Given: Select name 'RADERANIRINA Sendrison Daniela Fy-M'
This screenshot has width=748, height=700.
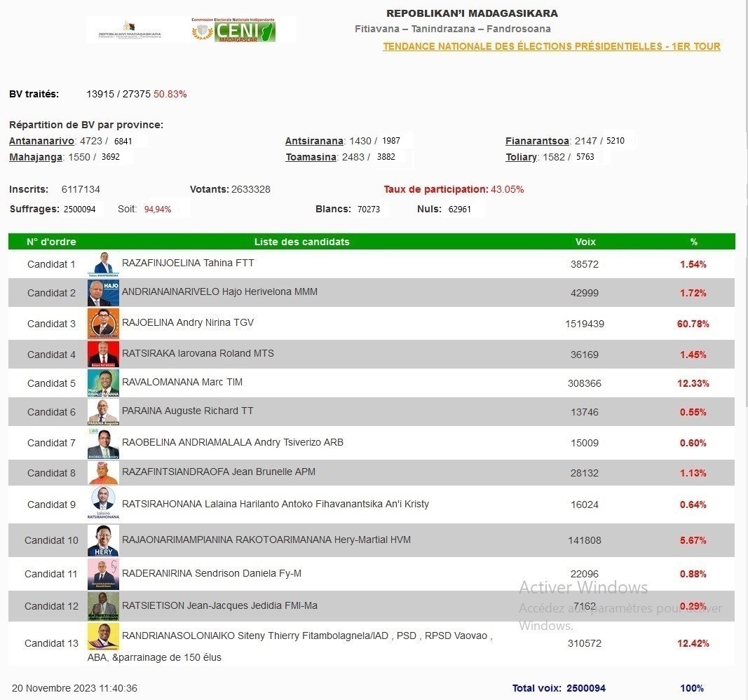Looking at the screenshot, I should 212,574.
